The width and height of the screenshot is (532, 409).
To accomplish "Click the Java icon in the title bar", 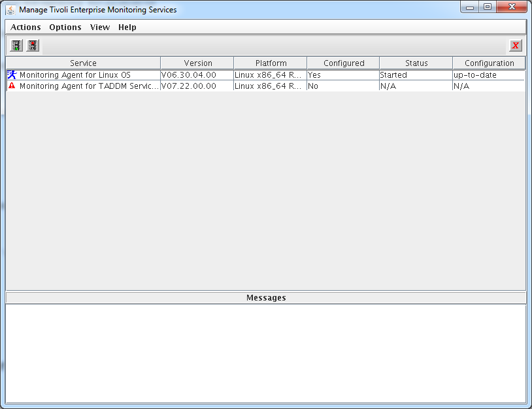I will coord(10,10).
